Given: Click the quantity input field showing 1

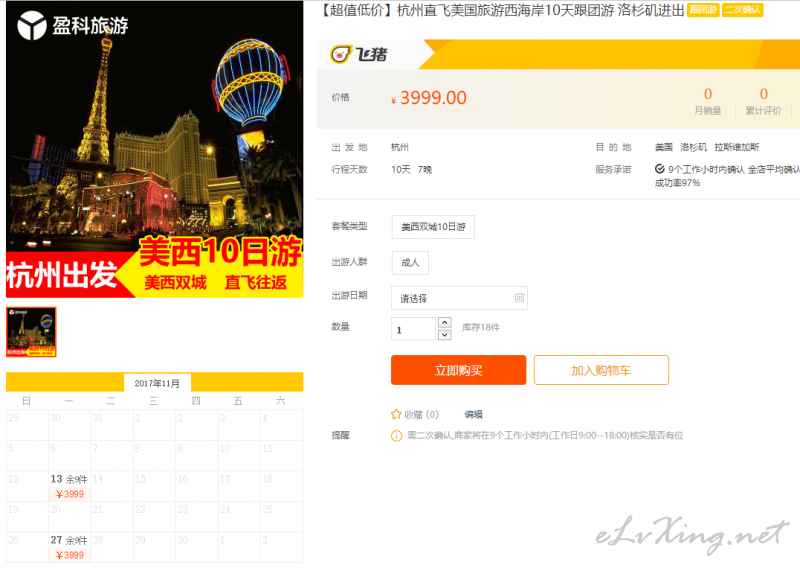Looking at the screenshot, I should (x=413, y=329).
